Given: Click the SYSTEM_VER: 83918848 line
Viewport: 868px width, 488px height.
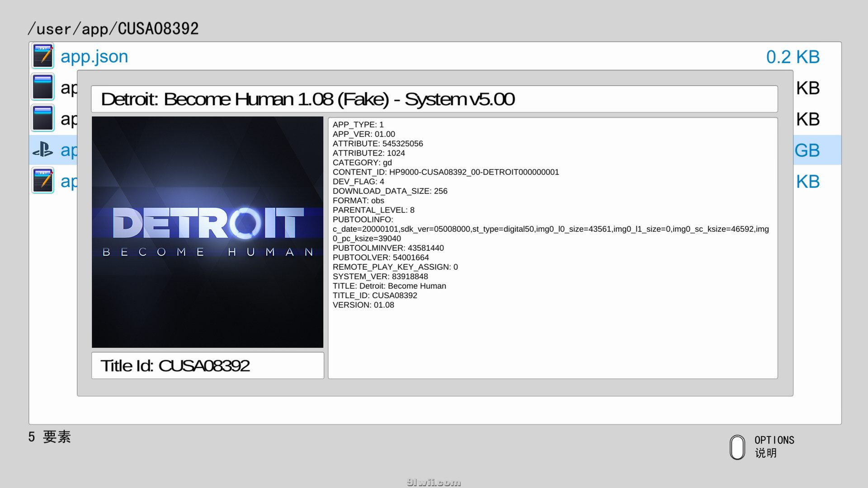Looking at the screenshot, I should (380, 277).
